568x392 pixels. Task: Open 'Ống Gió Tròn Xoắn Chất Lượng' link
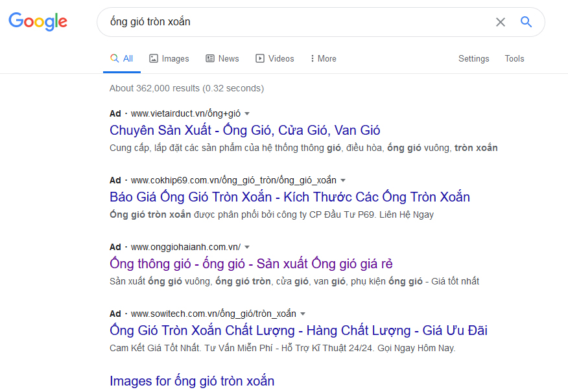(x=298, y=330)
